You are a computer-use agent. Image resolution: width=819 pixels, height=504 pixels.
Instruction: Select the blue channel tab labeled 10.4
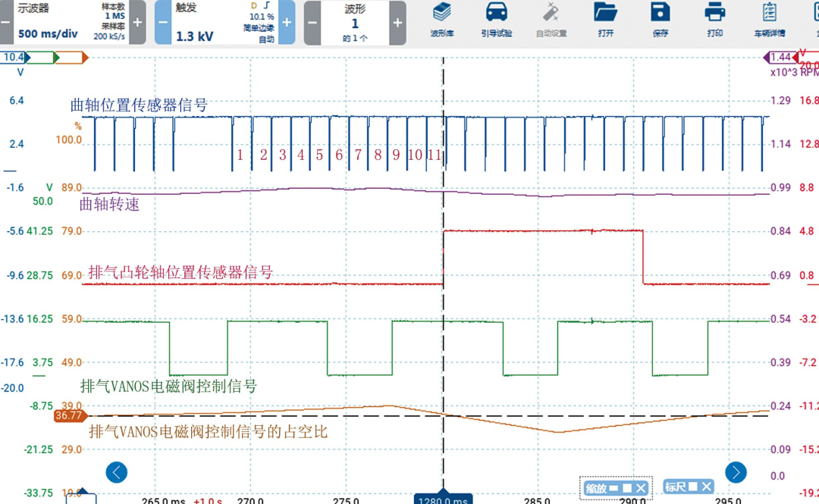[x=14, y=58]
